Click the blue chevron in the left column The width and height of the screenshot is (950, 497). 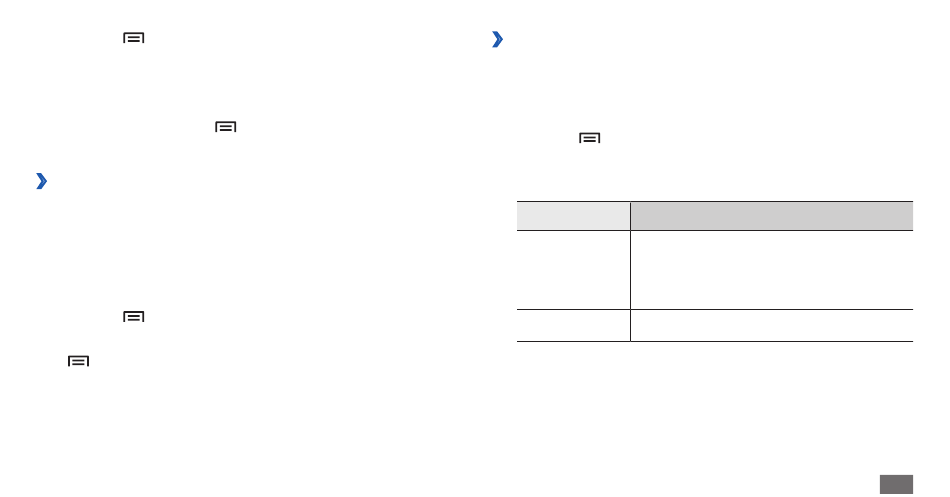(x=41, y=181)
